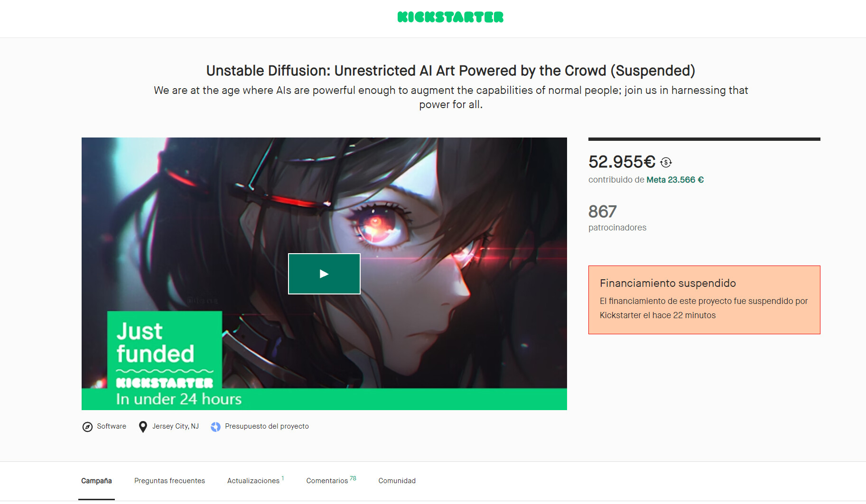This screenshot has width=866, height=504.
Task: Play the campaign video
Action: coord(324,274)
